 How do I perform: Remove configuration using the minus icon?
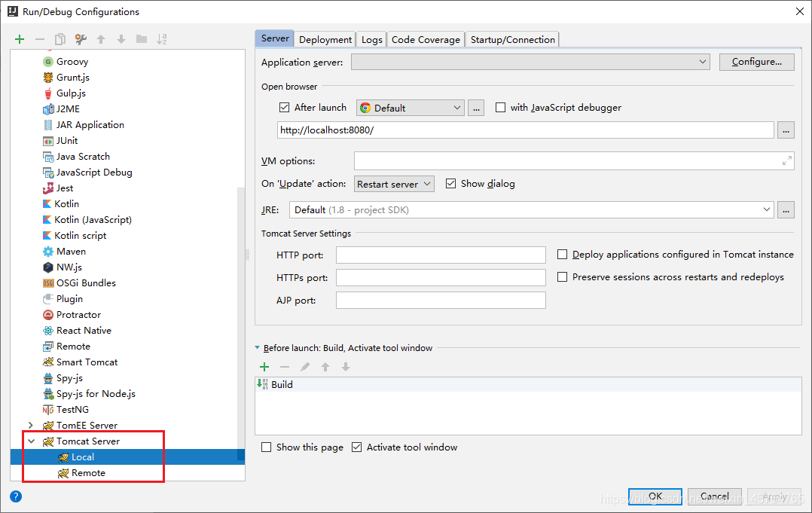(40, 39)
